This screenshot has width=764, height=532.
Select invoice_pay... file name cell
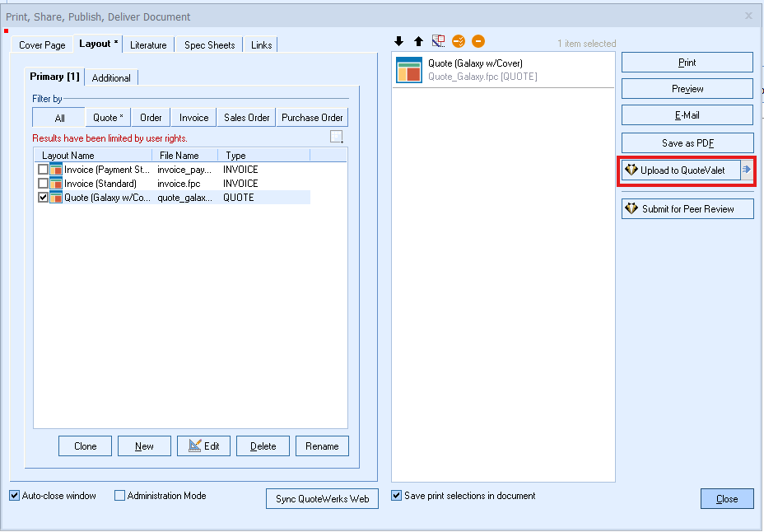184,170
